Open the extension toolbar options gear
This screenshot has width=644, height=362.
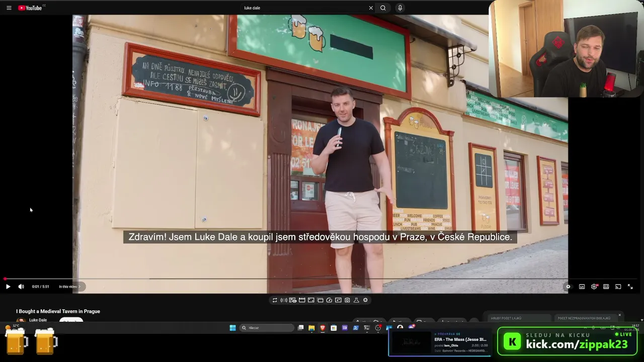click(365, 300)
